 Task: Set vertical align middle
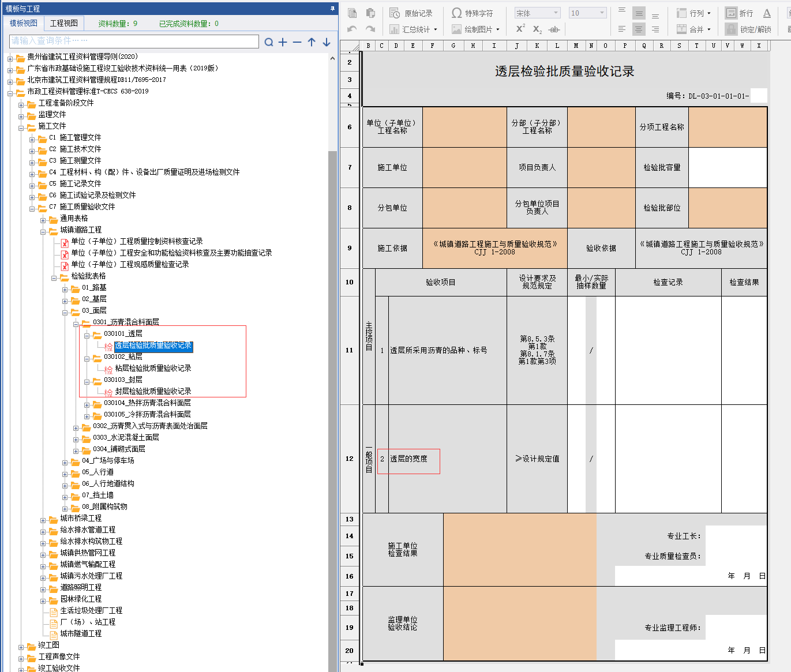click(639, 13)
